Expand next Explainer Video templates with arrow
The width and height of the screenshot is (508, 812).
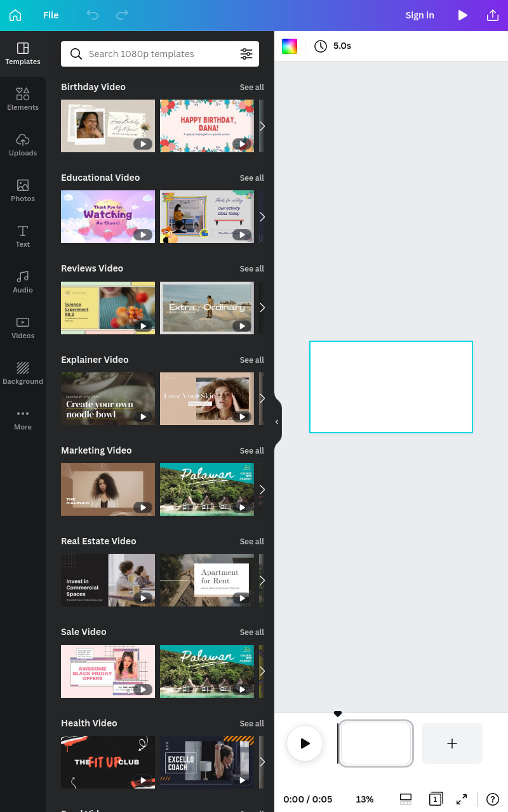tap(262, 398)
